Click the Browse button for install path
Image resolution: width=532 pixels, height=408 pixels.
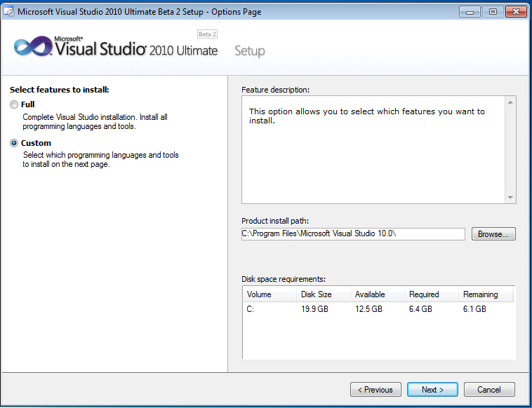pyautogui.click(x=493, y=234)
